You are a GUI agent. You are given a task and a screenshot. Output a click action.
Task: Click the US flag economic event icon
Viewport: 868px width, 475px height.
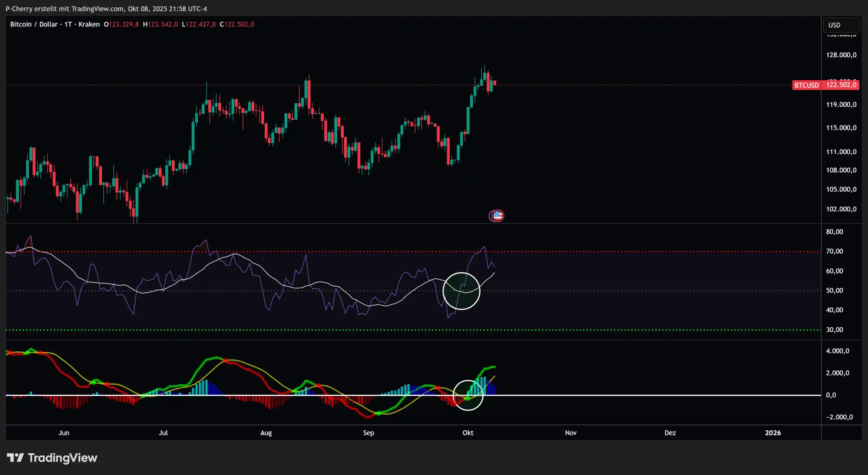pyautogui.click(x=497, y=215)
